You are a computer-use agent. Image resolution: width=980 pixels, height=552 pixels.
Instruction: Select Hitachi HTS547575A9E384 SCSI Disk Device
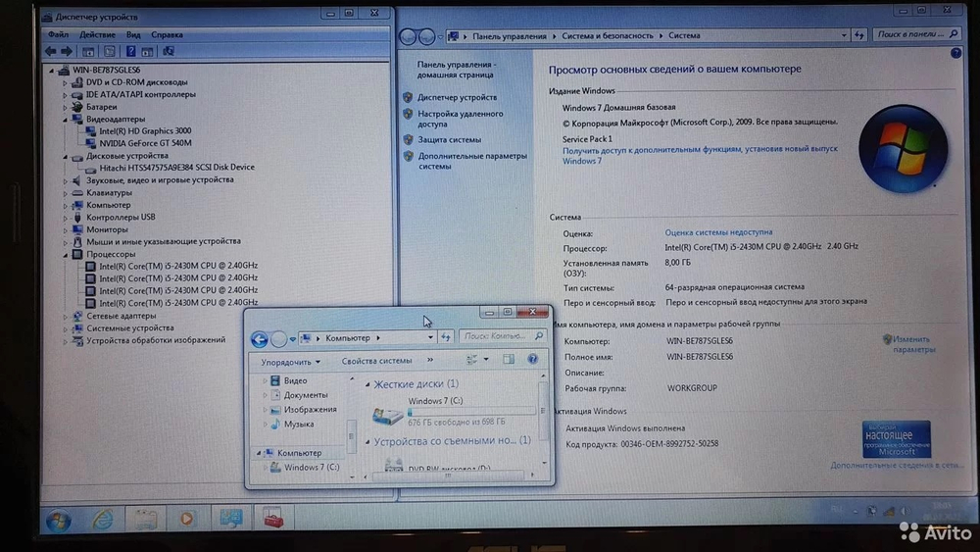[176, 167]
